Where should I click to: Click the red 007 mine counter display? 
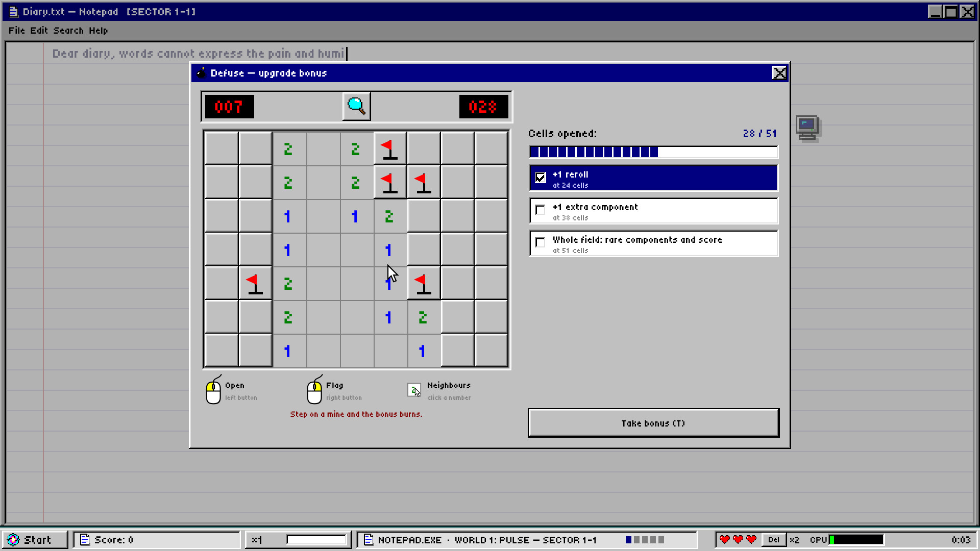coord(229,107)
